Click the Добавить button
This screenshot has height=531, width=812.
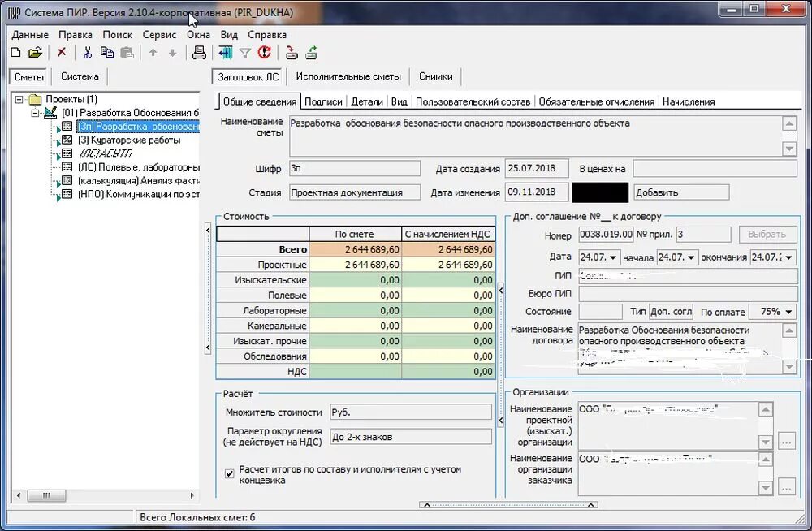681,192
